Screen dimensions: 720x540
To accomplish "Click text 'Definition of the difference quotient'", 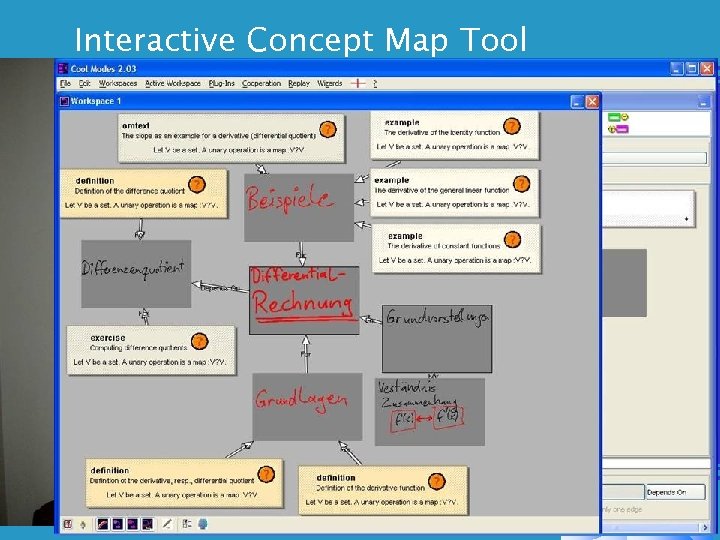I will (x=130, y=191).
